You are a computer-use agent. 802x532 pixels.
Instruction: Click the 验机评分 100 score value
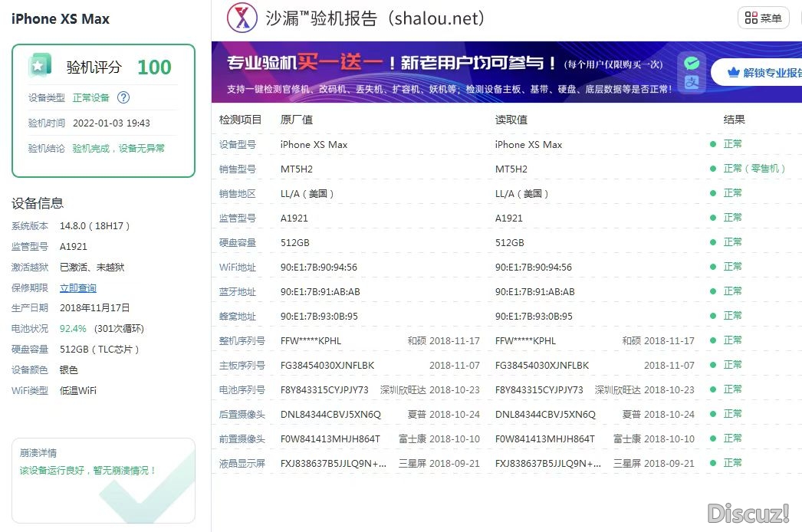click(154, 67)
